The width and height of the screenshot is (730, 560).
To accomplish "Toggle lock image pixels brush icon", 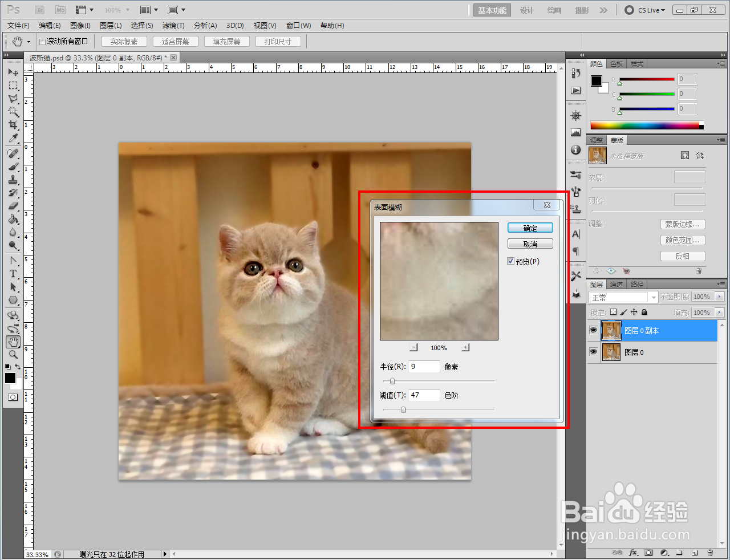I will 623,312.
